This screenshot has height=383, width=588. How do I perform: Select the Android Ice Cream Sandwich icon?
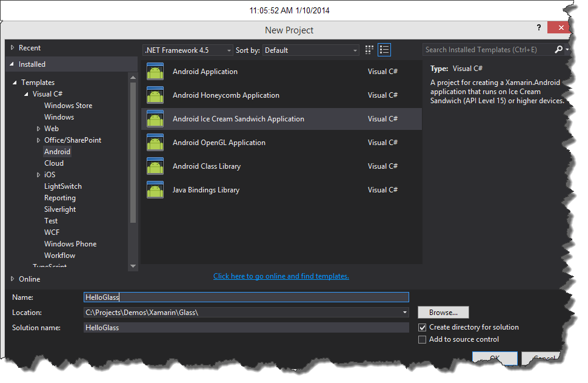pyautogui.click(x=155, y=118)
